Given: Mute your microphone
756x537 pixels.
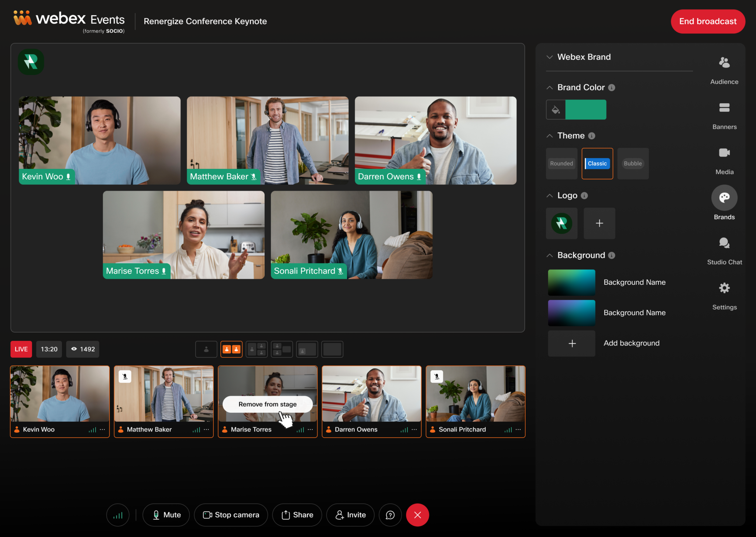Looking at the screenshot, I should coord(166,515).
